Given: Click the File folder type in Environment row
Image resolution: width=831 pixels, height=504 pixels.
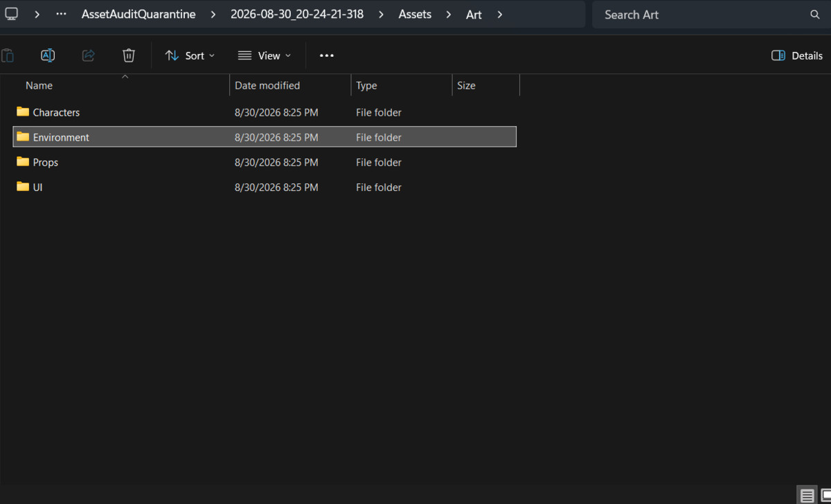Looking at the screenshot, I should [x=379, y=137].
